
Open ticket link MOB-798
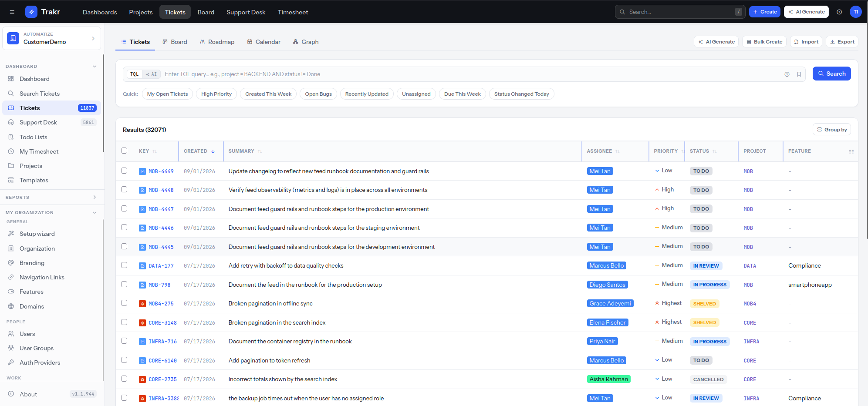(159, 285)
